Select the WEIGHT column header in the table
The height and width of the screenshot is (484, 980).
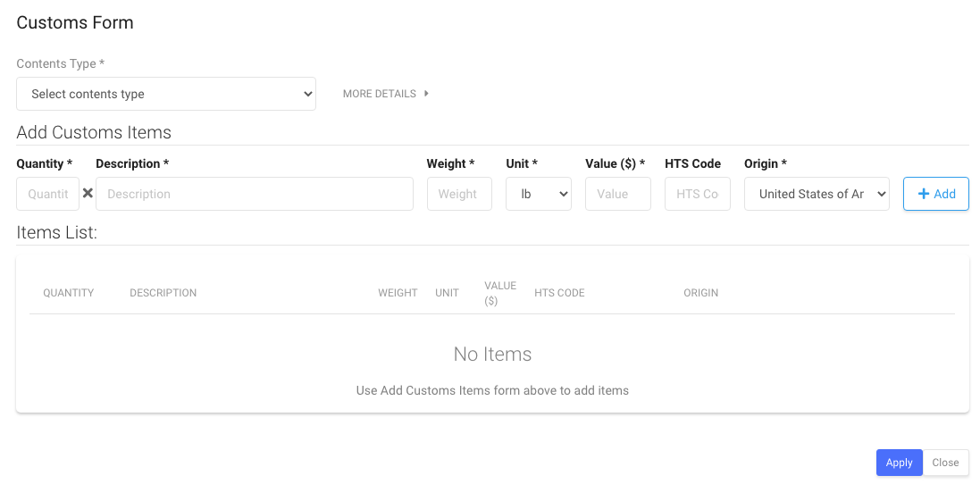(x=398, y=293)
